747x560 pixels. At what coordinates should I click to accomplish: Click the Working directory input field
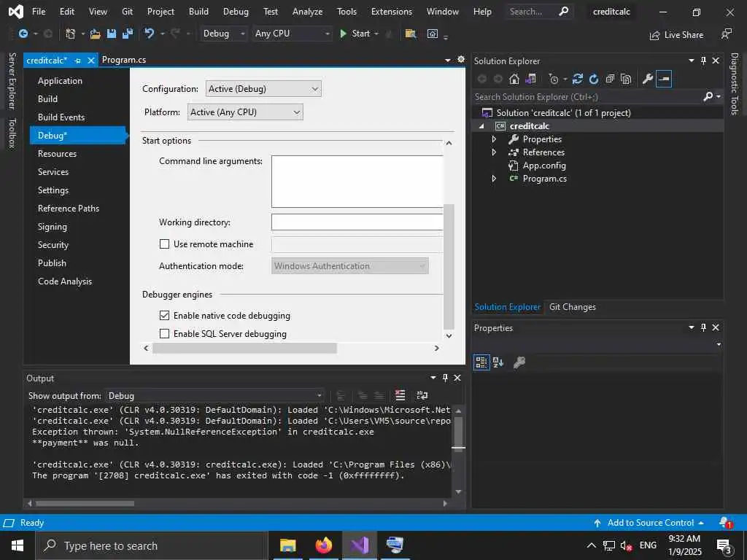(x=357, y=222)
